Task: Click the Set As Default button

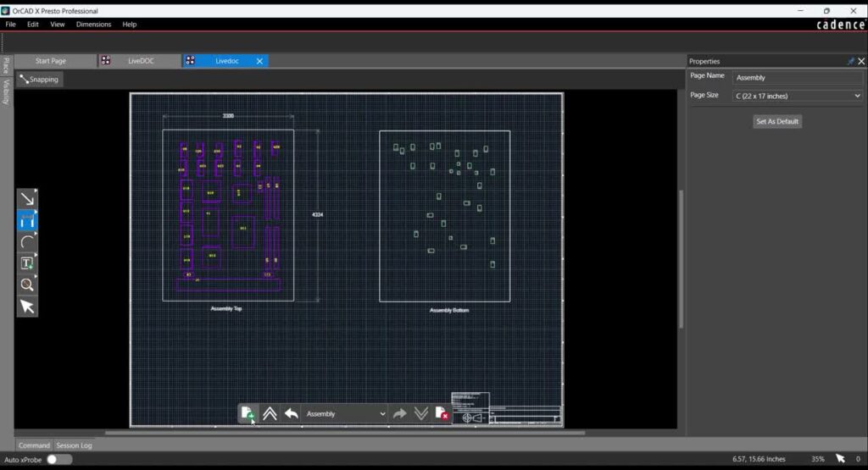Action: (x=777, y=122)
